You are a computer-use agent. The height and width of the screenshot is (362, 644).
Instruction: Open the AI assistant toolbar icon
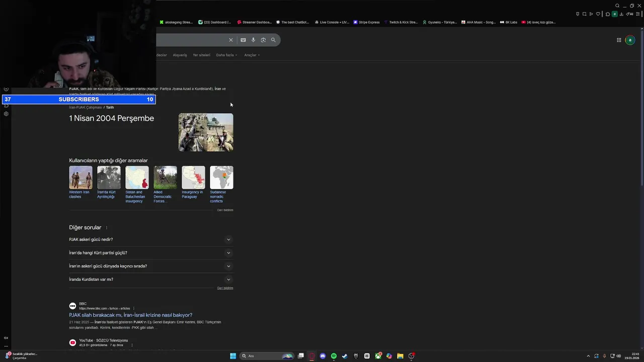click(630, 14)
